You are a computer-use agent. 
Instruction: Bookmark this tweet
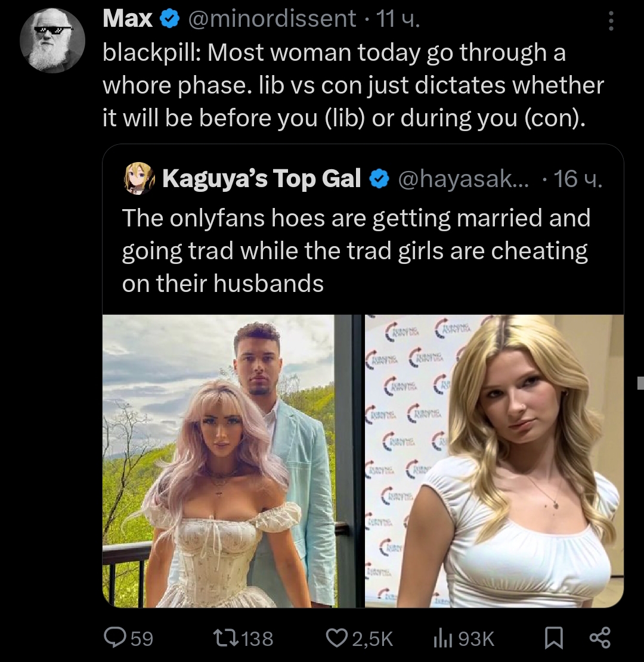553,638
